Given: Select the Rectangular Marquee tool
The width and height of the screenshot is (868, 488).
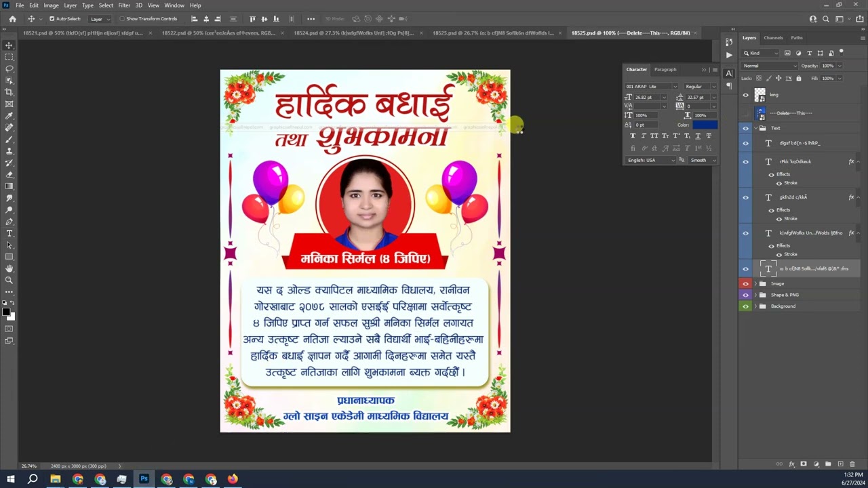Looking at the screenshot, I should [x=9, y=57].
